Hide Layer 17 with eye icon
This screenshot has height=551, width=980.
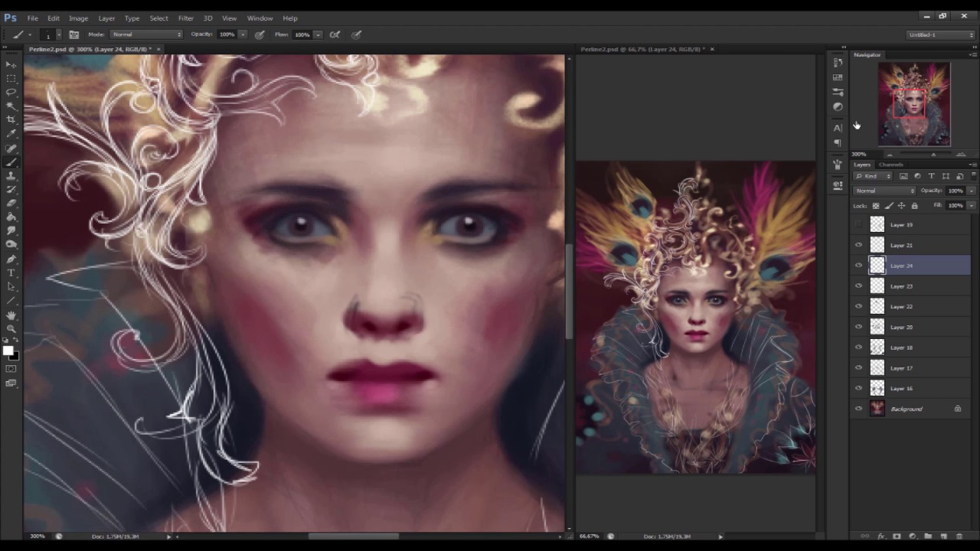(858, 368)
